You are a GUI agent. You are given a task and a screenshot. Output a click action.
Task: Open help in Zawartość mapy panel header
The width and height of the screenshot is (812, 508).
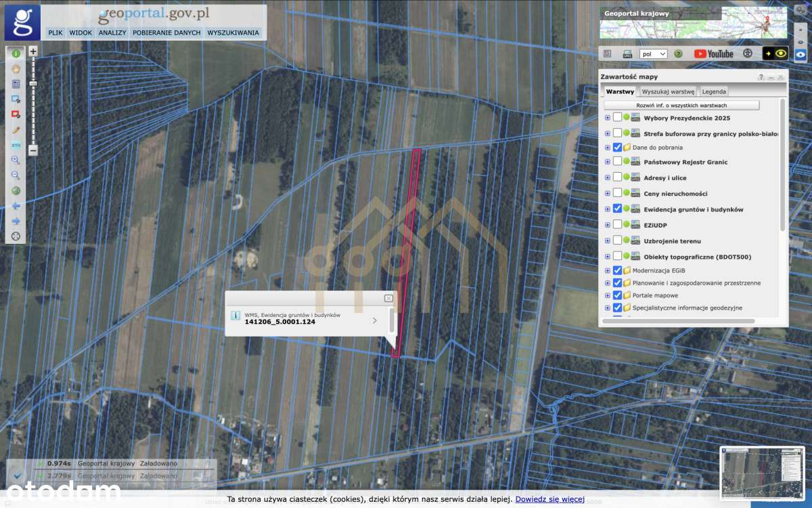761,77
